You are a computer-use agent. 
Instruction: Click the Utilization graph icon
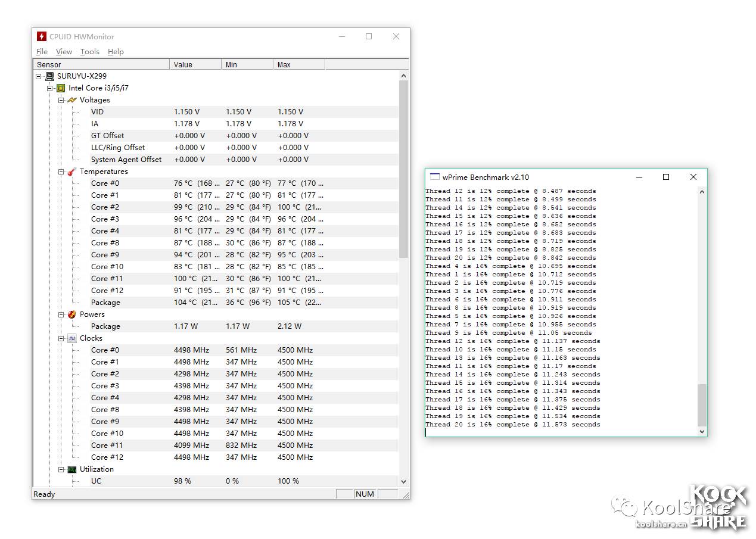72,469
